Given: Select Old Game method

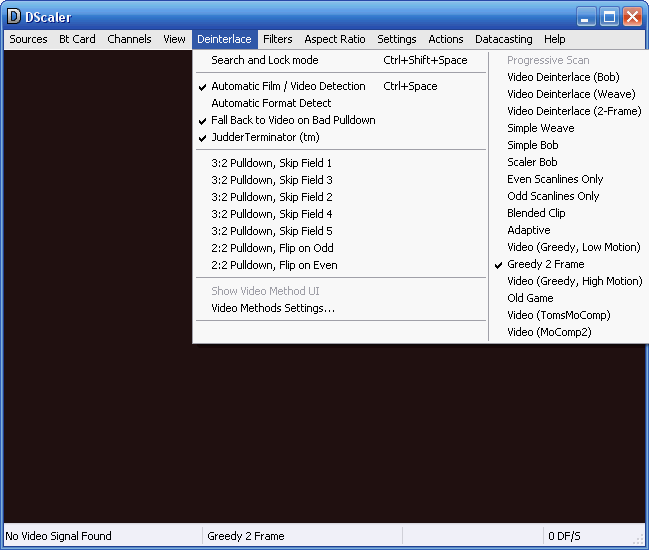Looking at the screenshot, I should 569,298.
